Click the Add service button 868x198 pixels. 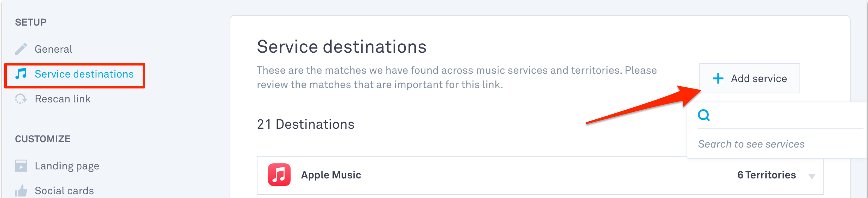pos(750,78)
